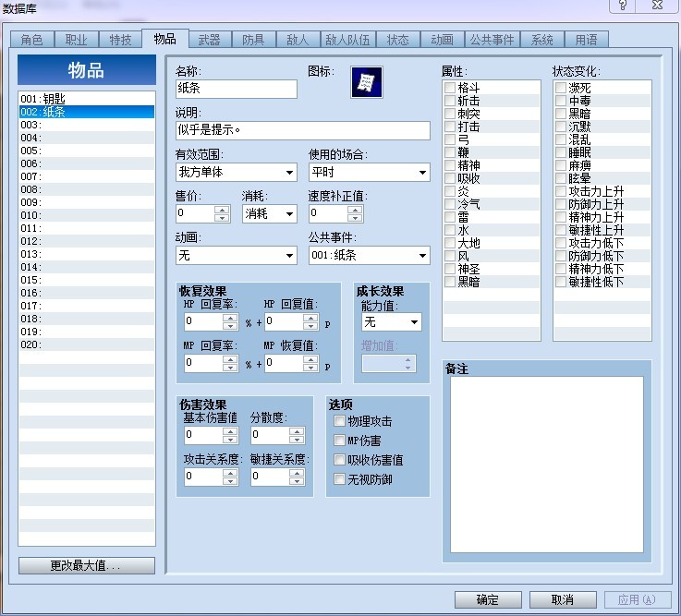Expand the 消耗 dropdown
681x616 pixels.
click(269, 213)
